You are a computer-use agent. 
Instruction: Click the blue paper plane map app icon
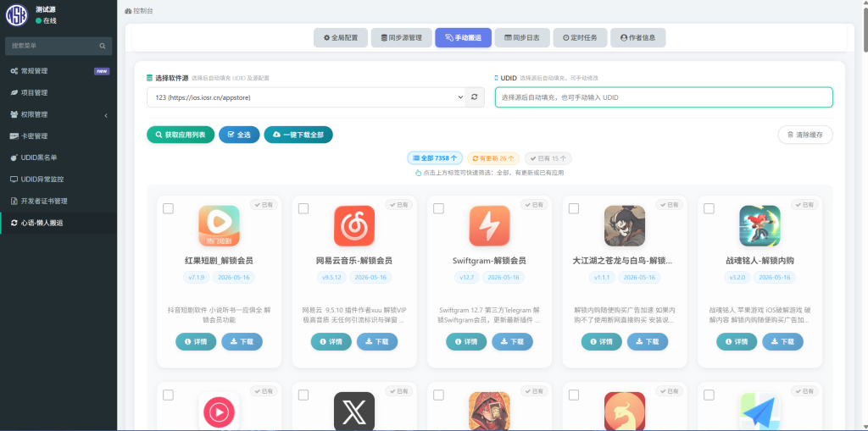click(x=760, y=411)
